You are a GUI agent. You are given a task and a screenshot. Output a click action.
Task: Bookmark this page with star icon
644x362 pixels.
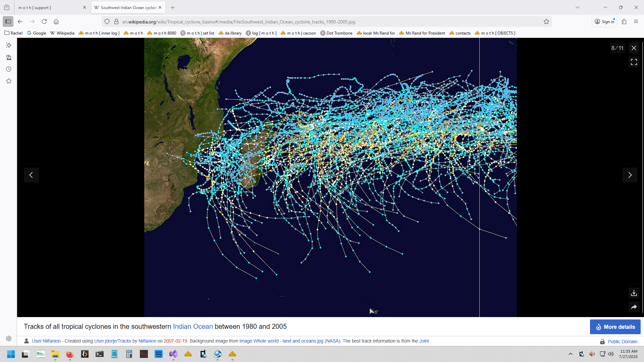tap(546, 22)
